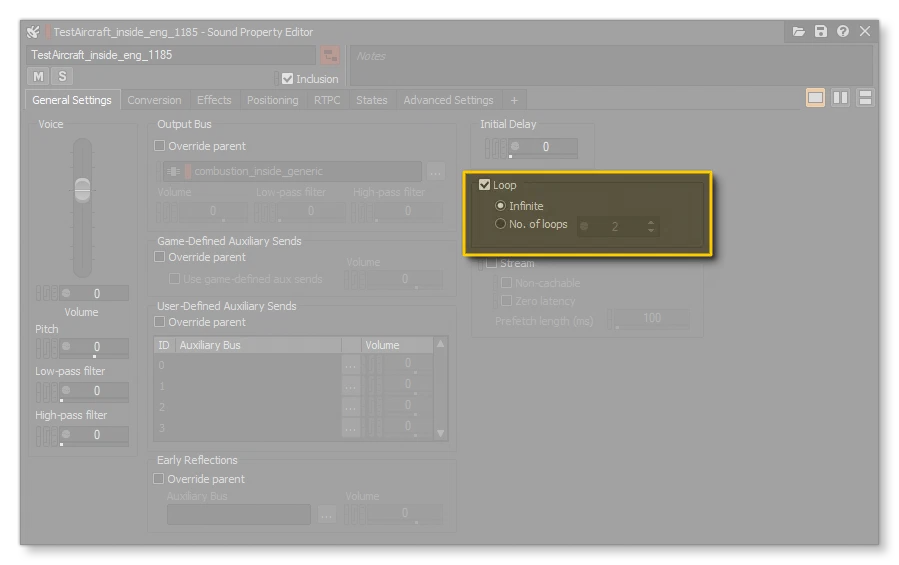Enable Output Bus Override parent
Image resolution: width=899 pixels, height=565 pixels.
(x=159, y=146)
